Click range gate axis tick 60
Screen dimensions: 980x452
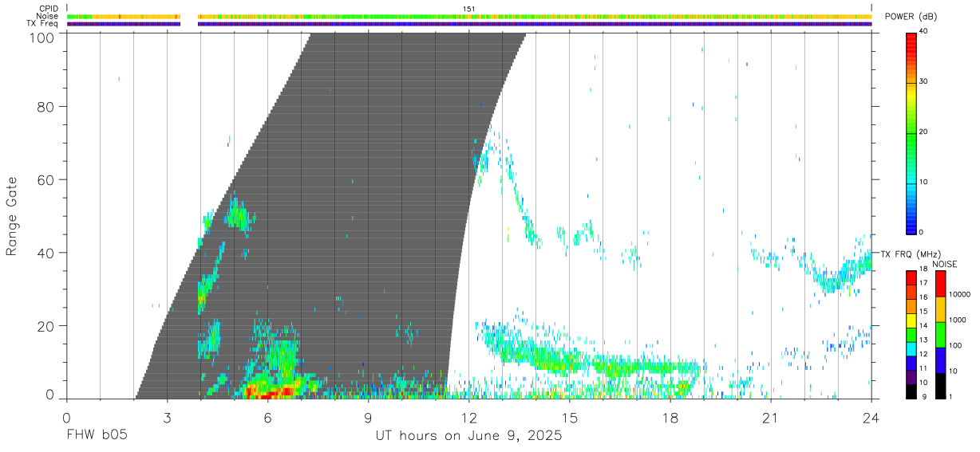tap(46, 180)
